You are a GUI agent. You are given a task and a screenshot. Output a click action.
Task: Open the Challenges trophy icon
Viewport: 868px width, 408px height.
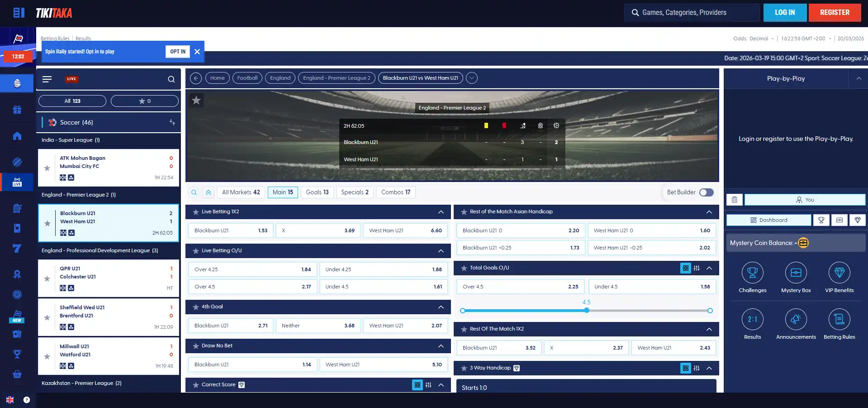pyautogui.click(x=752, y=273)
